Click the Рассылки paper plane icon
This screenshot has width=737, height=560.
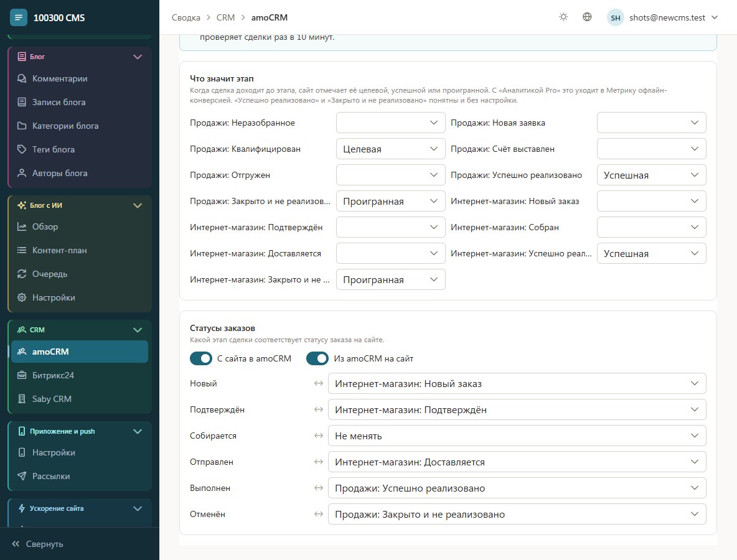(x=22, y=476)
